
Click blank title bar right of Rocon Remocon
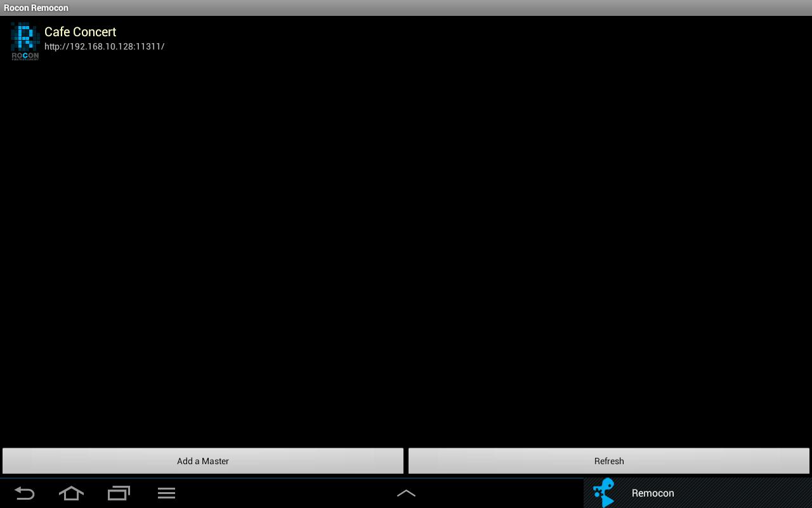[x=444, y=8]
